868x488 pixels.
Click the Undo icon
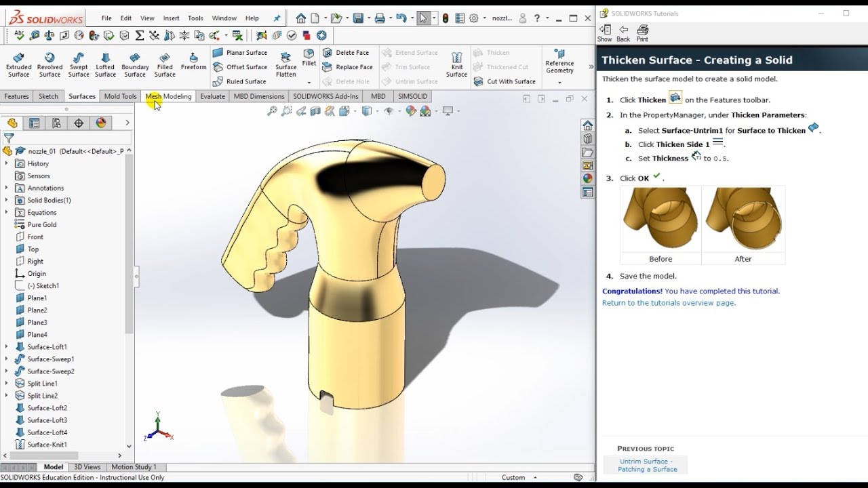click(x=401, y=18)
